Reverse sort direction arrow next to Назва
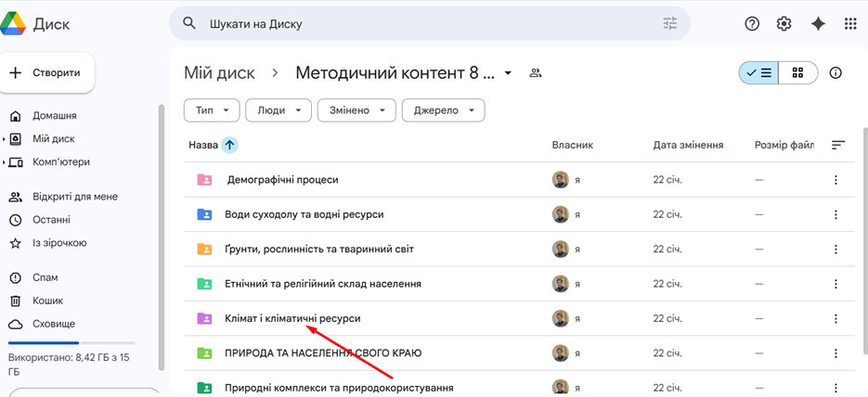868x397 pixels. tap(229, 145)
